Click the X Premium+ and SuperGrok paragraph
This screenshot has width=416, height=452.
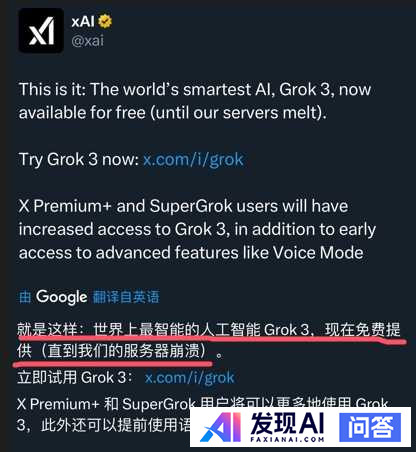point(197,229)
